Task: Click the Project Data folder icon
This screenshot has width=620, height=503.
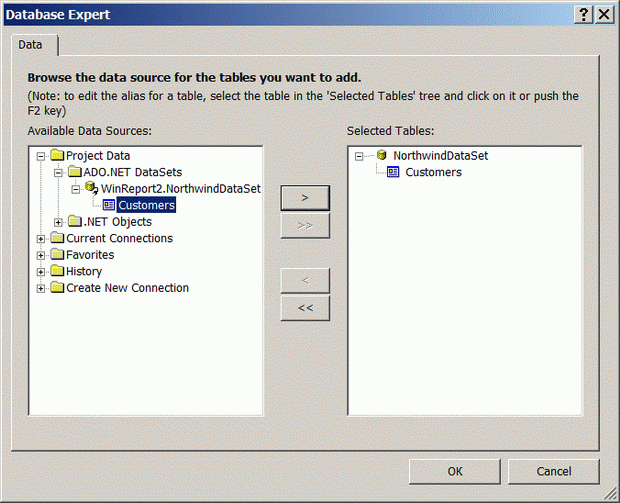Action: pyautogui.click(x=57, y=156)
